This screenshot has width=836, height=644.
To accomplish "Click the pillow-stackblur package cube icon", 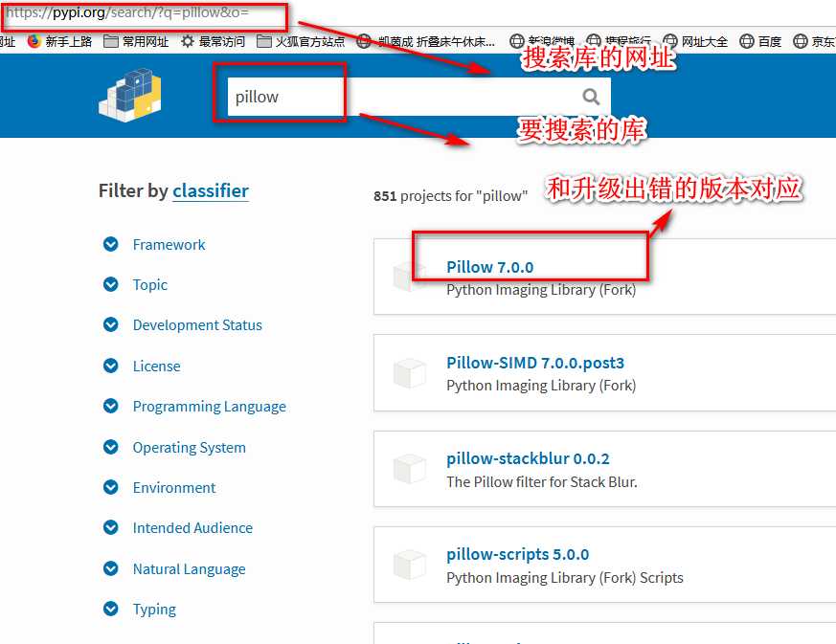I will (410, 469).
